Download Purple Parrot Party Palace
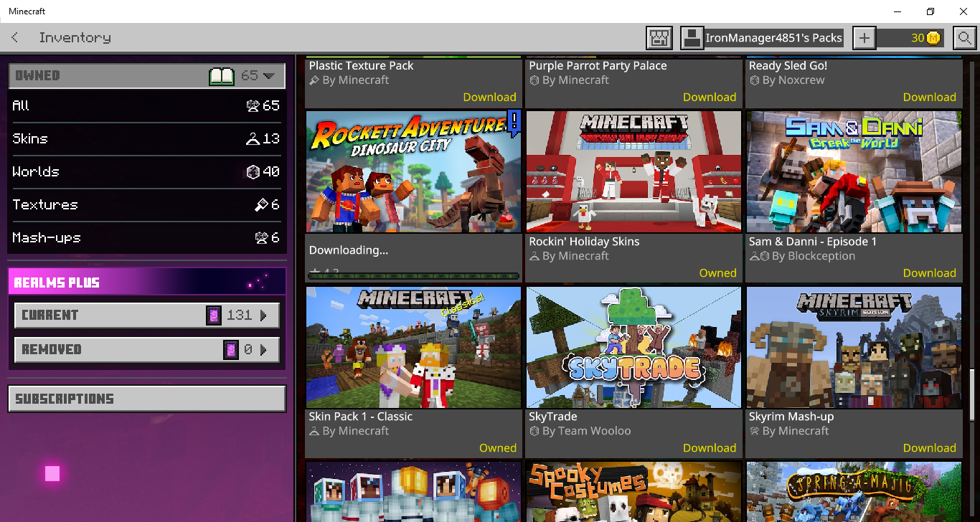This screenshot has height=522, width=980. tap(710, 98)
